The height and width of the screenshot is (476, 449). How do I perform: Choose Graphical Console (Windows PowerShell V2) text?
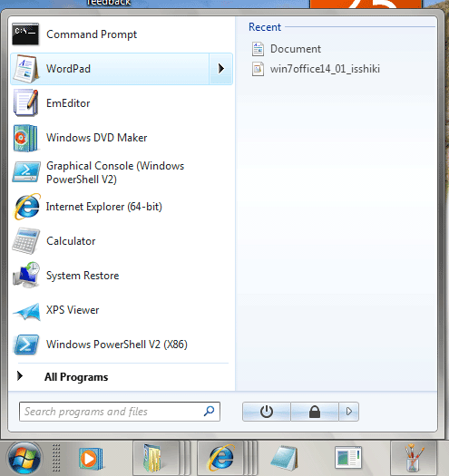click(x=115, y=172)
